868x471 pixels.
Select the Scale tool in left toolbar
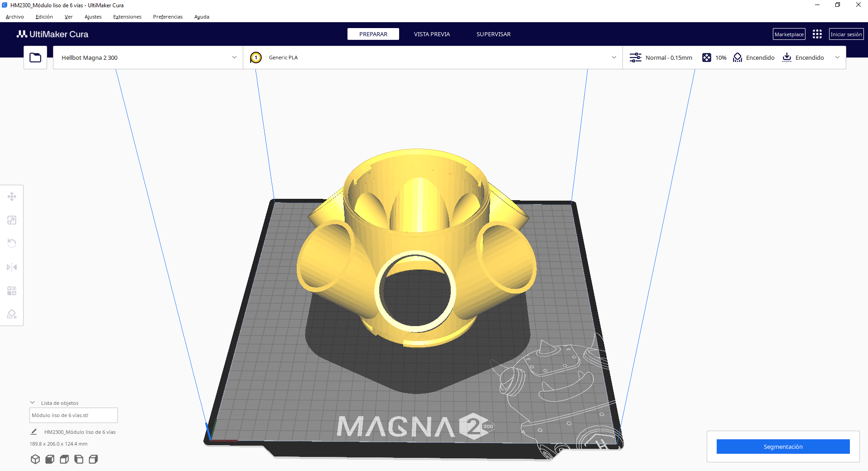pos(12,220)
